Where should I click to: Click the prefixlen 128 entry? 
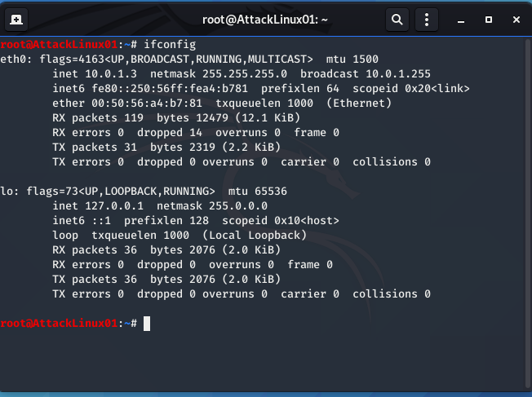166,221
